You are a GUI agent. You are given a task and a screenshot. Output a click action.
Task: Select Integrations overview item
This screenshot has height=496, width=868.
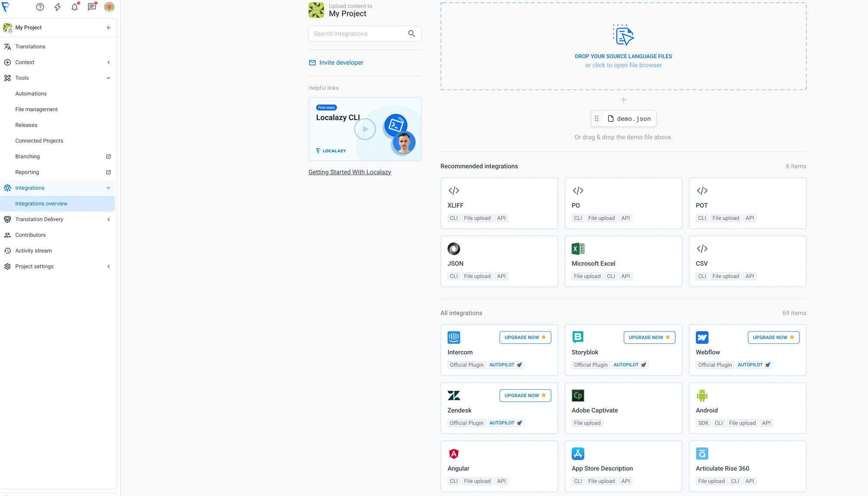41,204
